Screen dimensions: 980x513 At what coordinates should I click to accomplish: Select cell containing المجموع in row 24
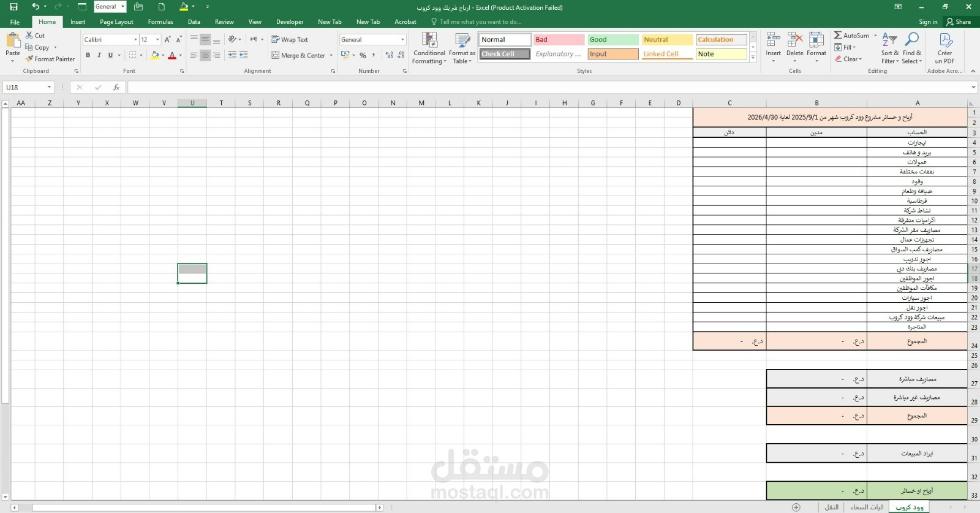pos(917,341)
